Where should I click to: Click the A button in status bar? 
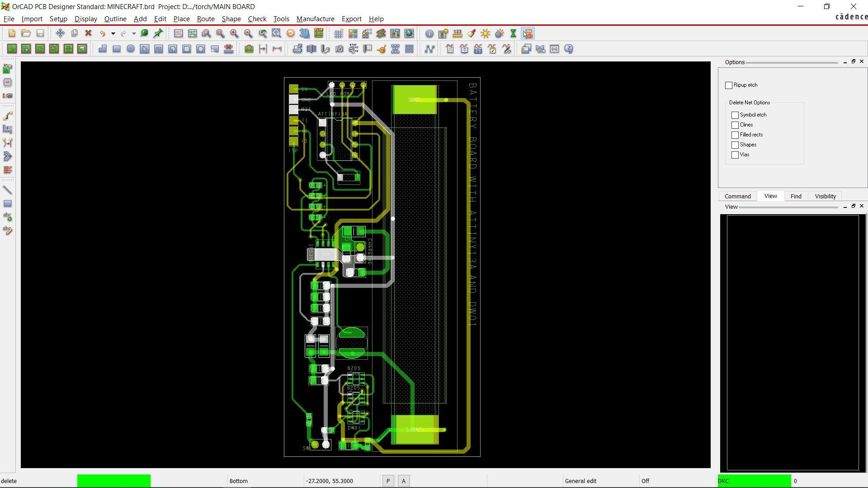coord(404,481)
